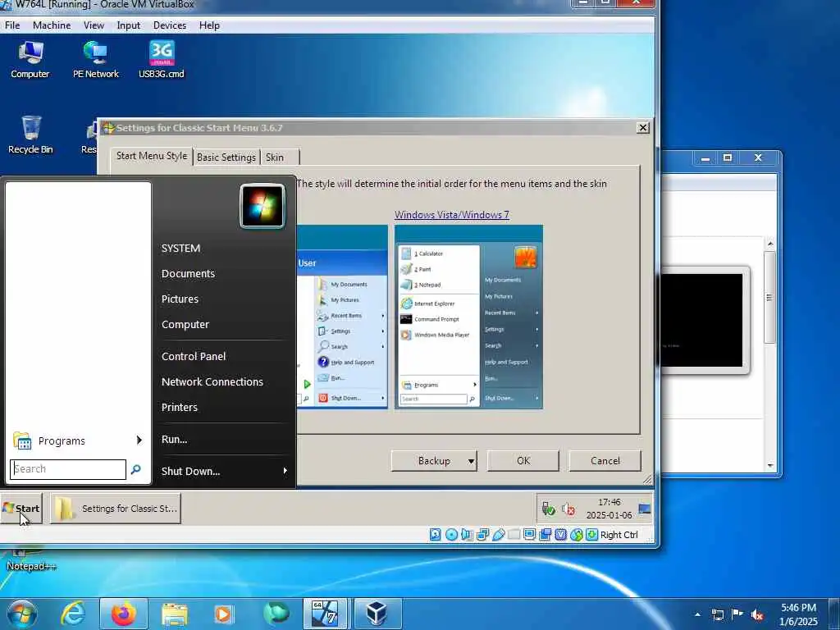Open Pictures from the Start menu
This screenshot has width=840, height=630.
180,299
